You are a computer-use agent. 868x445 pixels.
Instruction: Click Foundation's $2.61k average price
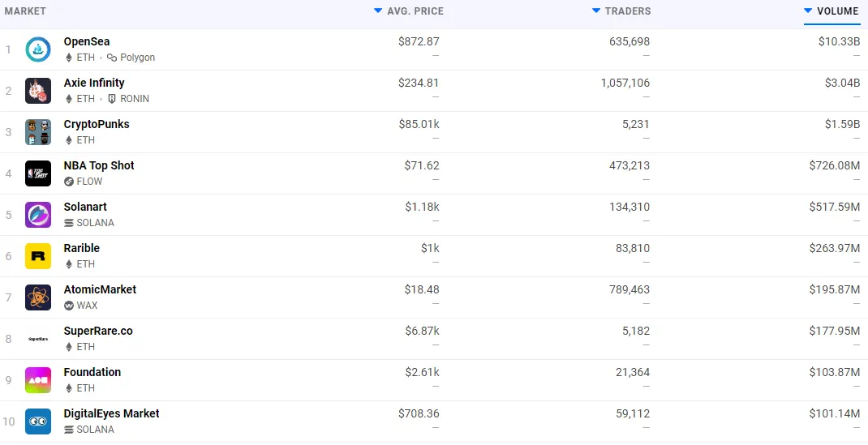point(423,372)
